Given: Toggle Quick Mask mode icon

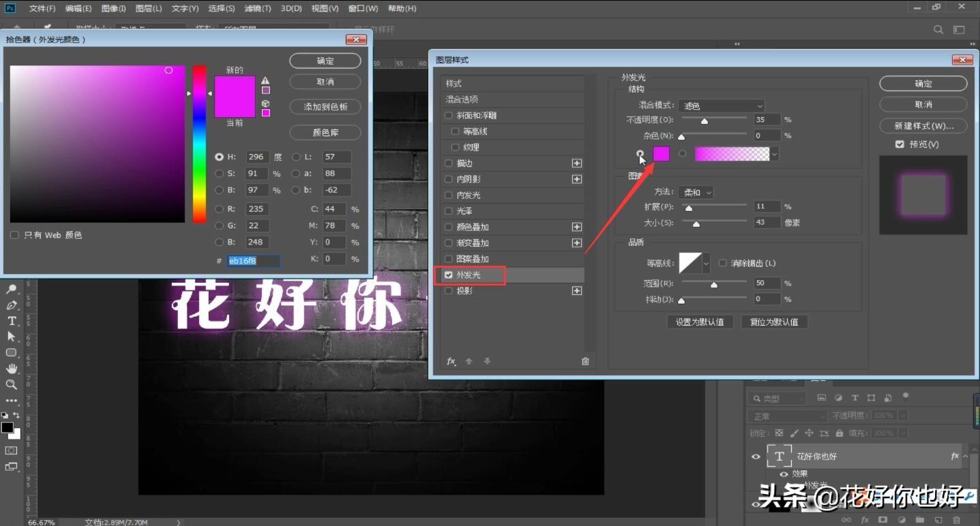Looking at the screenshot, I should pos(12,450).
